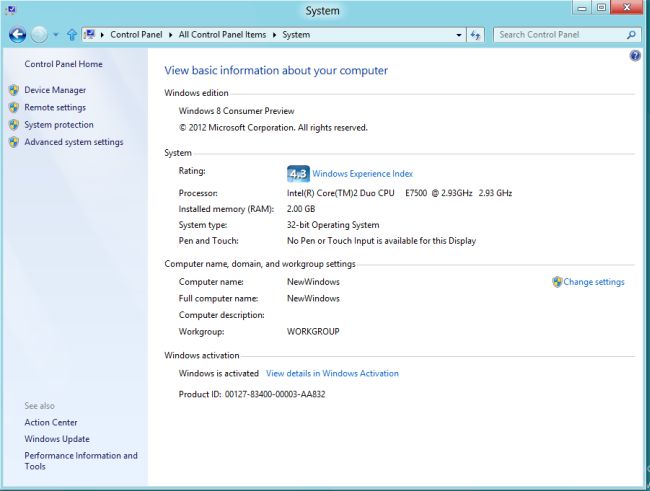Maximize the System window
This screenshot has width=650, height=491.
601,8
